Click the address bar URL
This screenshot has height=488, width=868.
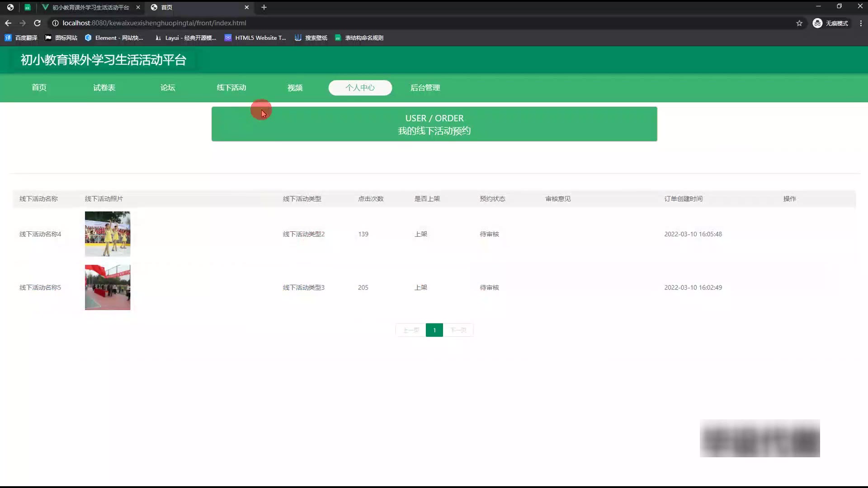[155, 23]
